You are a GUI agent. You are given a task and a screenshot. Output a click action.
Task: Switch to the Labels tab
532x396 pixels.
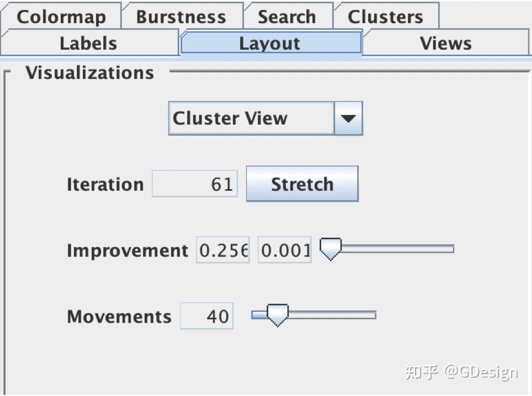click(x=88, y=44)
